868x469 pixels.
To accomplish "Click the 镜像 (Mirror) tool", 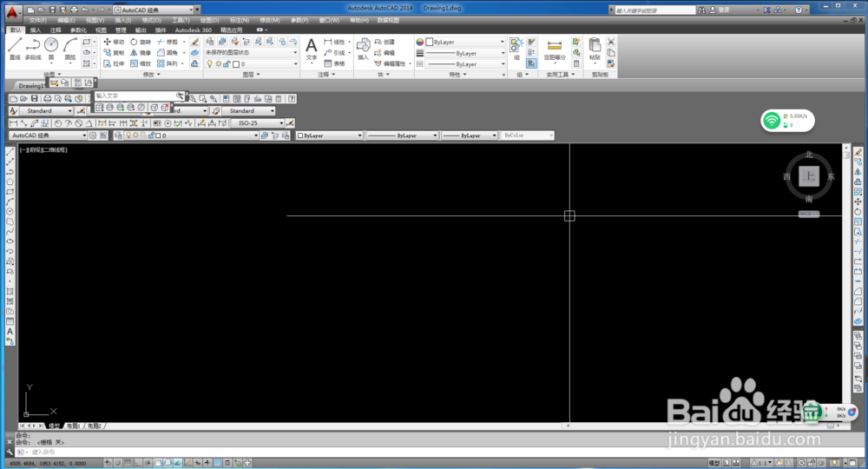I will pyautogui.click(x=141, y=53).
